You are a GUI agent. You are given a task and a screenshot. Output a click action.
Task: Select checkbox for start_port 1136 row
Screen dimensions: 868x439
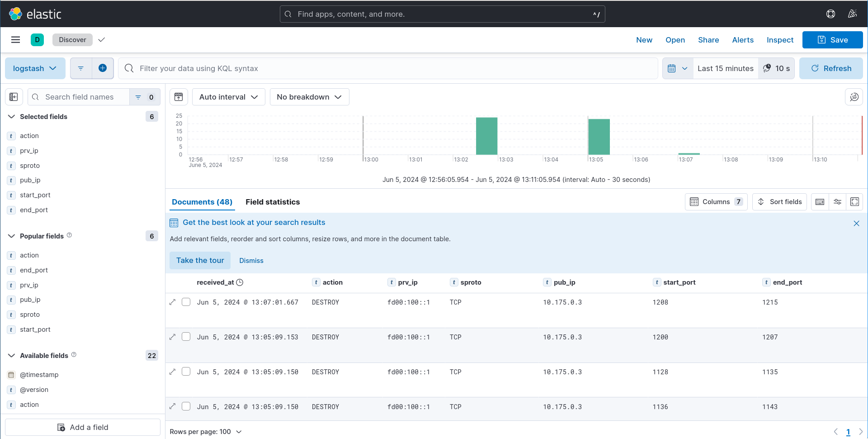tap(186, 406)
